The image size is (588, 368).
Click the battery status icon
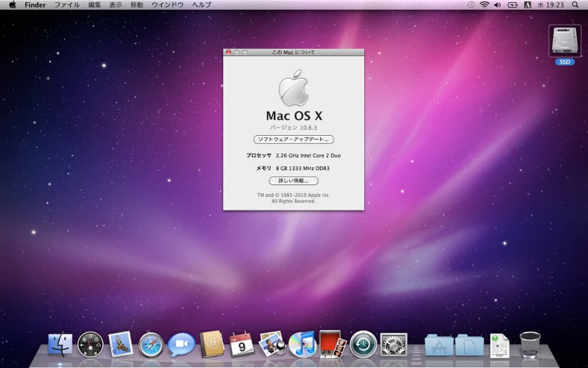click(x=513, y=4)
